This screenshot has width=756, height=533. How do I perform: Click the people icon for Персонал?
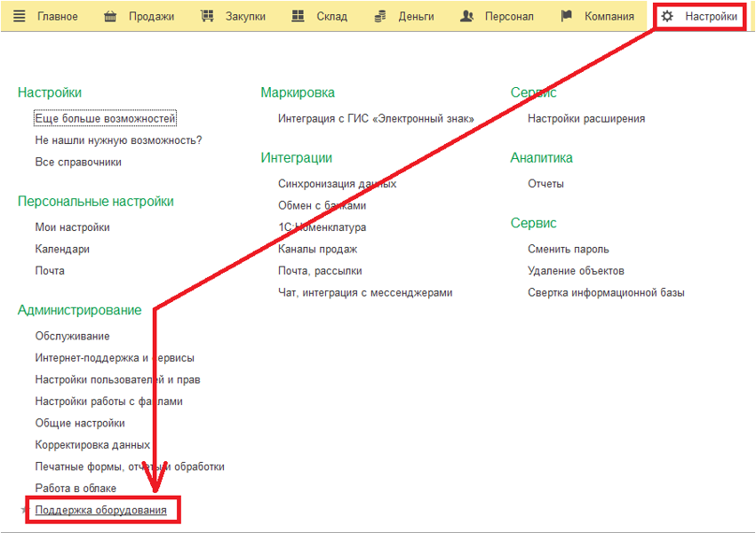click(x=467, y=16)
